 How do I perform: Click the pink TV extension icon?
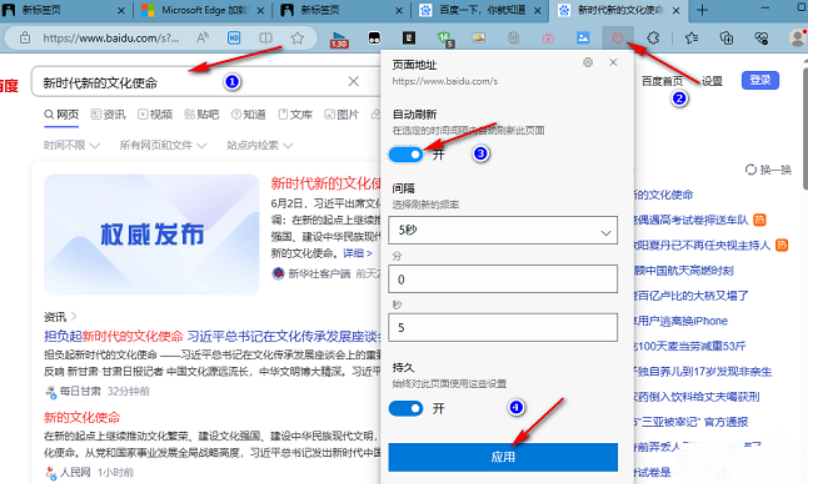point(548,38)
